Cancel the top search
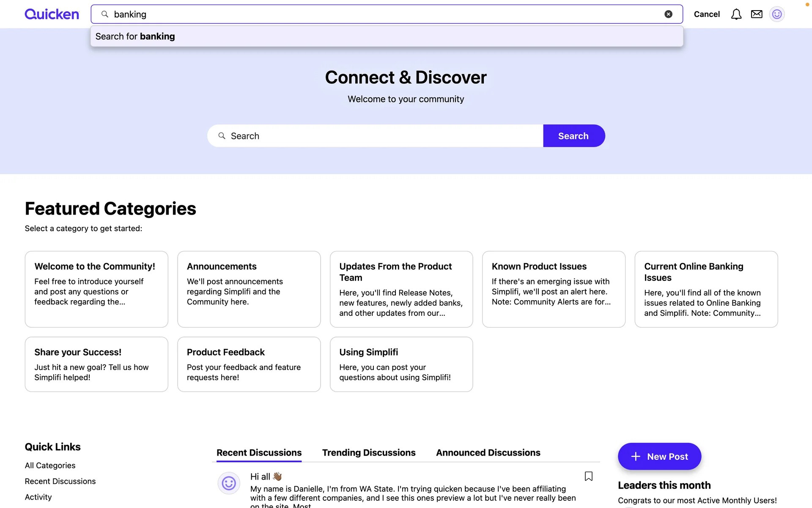This screenshot has height=508, width=812. click(x=706, y=14)
